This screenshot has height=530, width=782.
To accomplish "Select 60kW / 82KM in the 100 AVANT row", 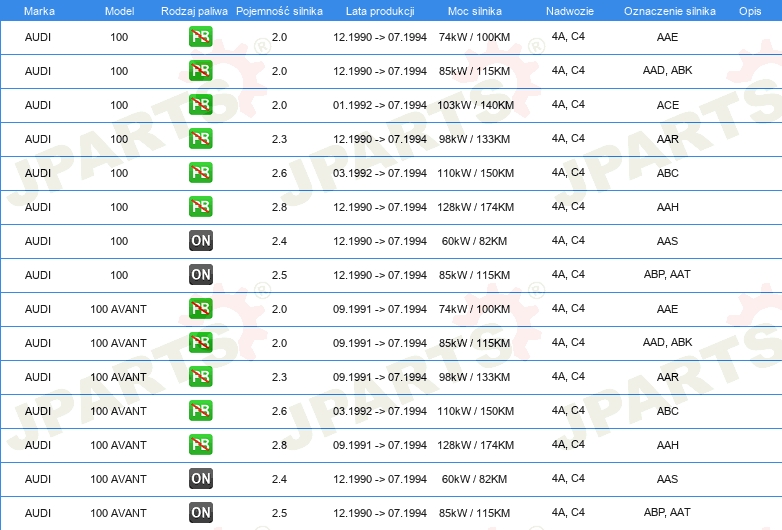I will (474, 479).
